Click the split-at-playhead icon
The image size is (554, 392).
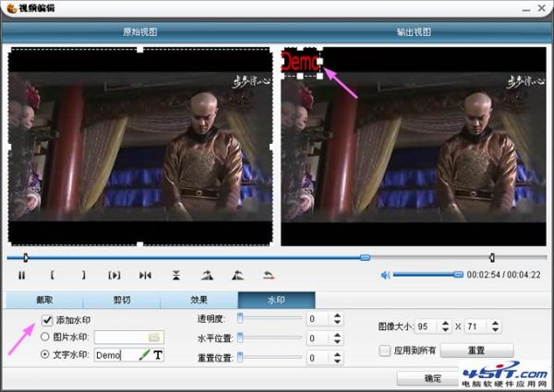click(145, 275)
